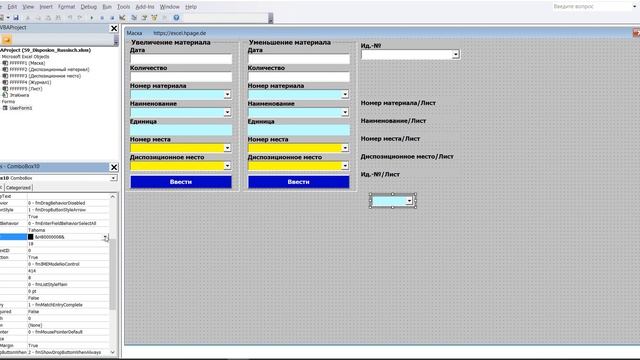Open the Ид.-№ combo box dropdown

point(456,54)
